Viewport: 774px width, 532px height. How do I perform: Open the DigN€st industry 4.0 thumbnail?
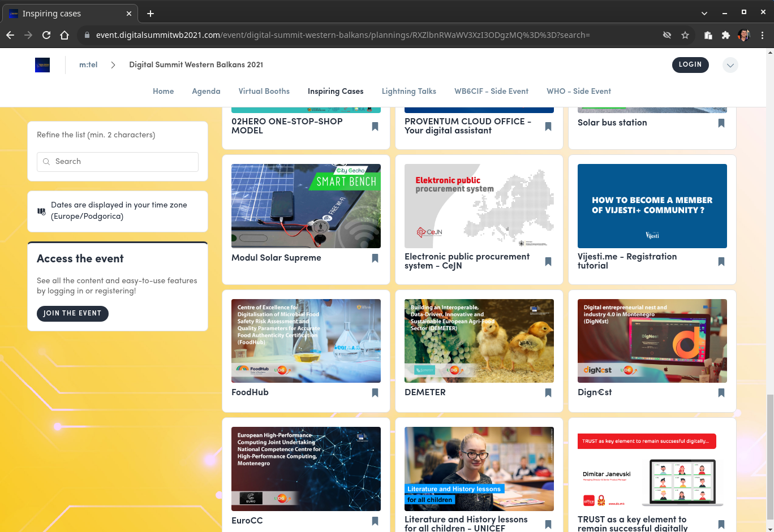(x=652, y=341)
